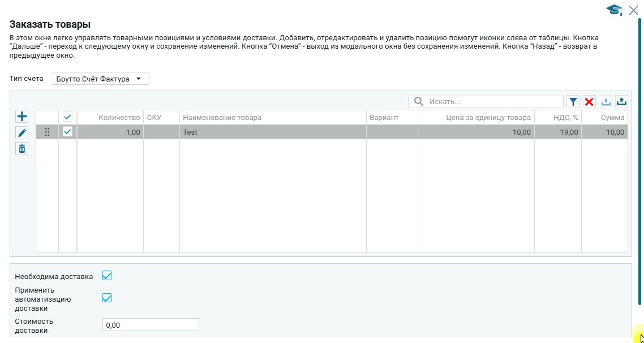Screen dimensions: 644x343
Task: Open the table filter funnel icon
Action: point(573,102)
